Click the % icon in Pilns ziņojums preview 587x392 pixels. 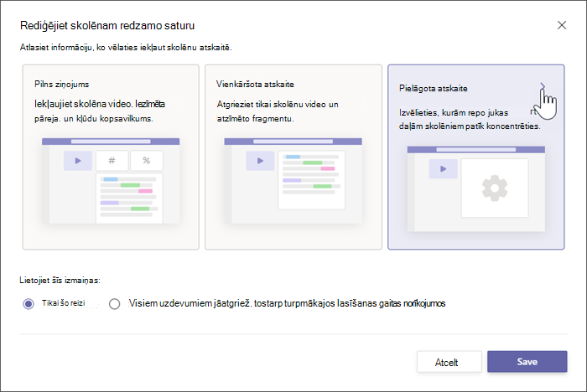tap(147, 161)
